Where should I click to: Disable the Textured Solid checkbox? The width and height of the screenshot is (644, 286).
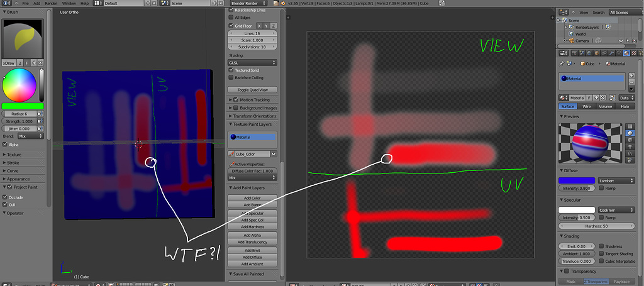[x=231, y=70]
